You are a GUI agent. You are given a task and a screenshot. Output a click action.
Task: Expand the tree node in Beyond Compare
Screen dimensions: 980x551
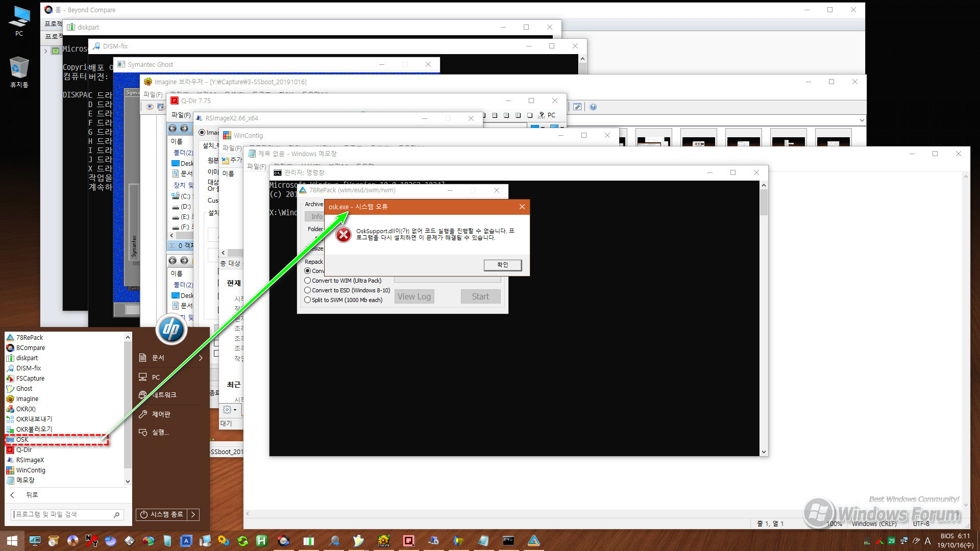coord(45,51)
